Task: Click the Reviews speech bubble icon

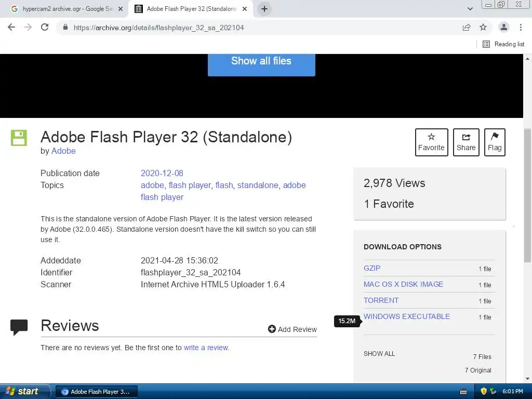Action: click(x=19, y=327)
